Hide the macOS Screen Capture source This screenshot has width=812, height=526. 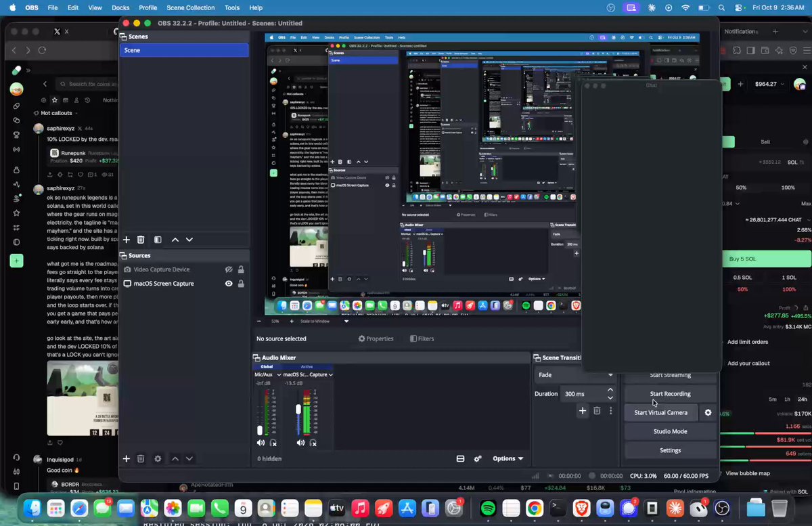(229, 284)
